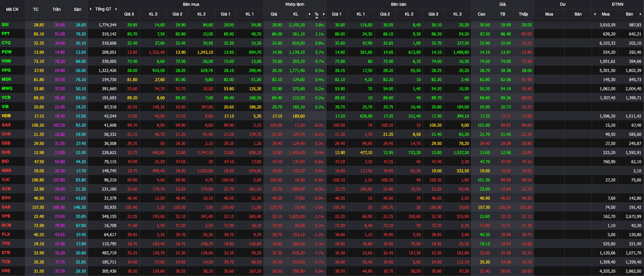Click the left arrow beside Tổng GT header

coord(90,9)
